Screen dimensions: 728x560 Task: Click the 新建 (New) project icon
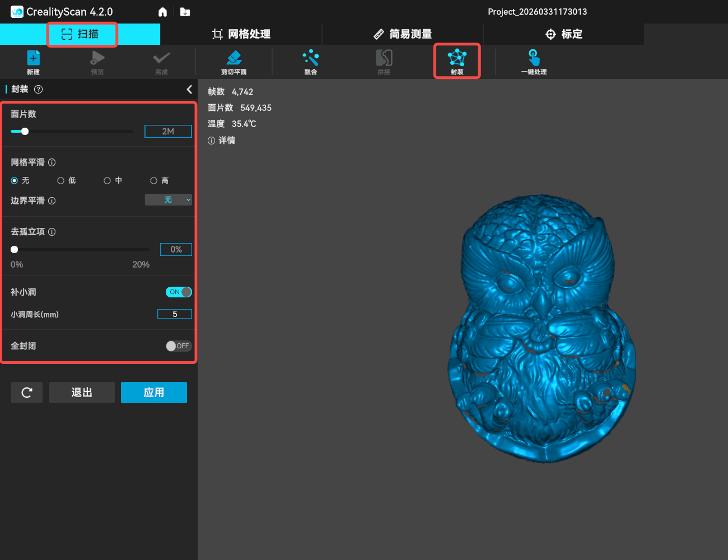pos(33,61)
